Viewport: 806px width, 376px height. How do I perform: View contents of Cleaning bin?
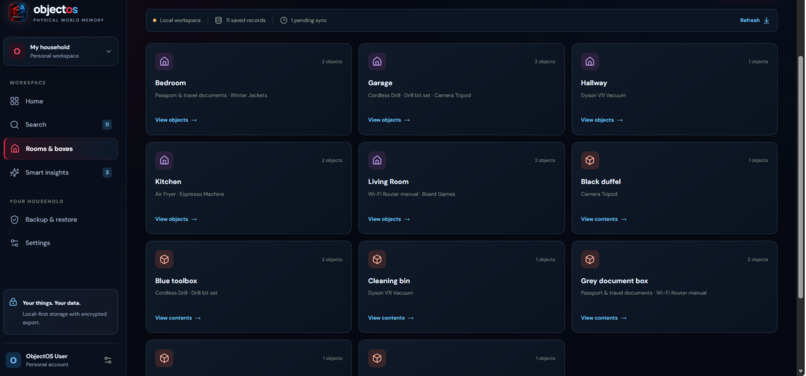point(391,318)
